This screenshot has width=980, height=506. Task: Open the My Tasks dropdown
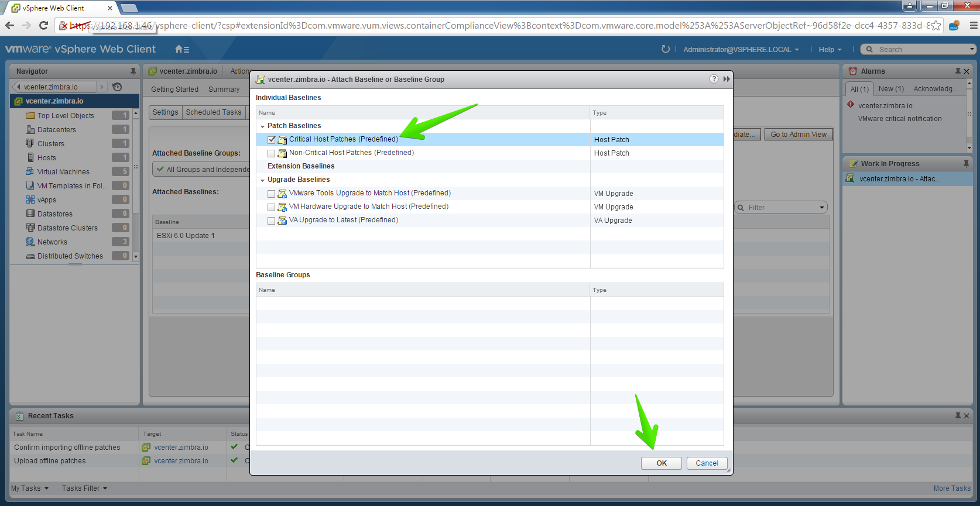pyautogui.click(x=30, y=488)
